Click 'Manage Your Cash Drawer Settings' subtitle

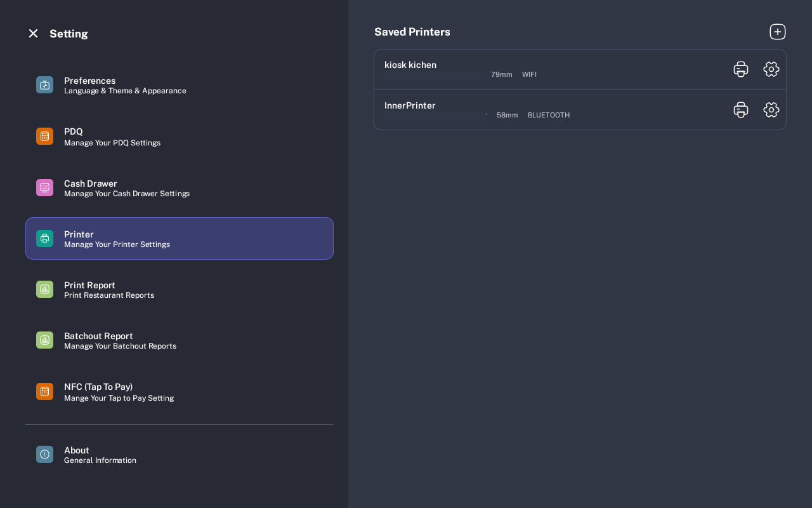tap(127, 194)
